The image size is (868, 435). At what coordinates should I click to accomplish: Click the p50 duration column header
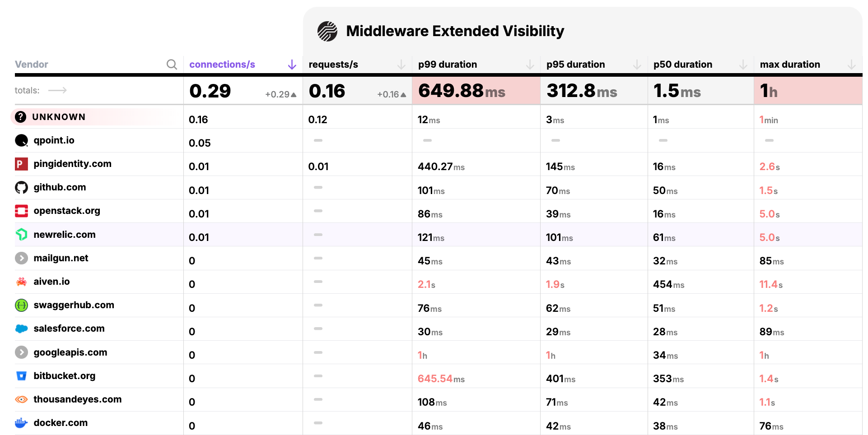pos(682,65)
